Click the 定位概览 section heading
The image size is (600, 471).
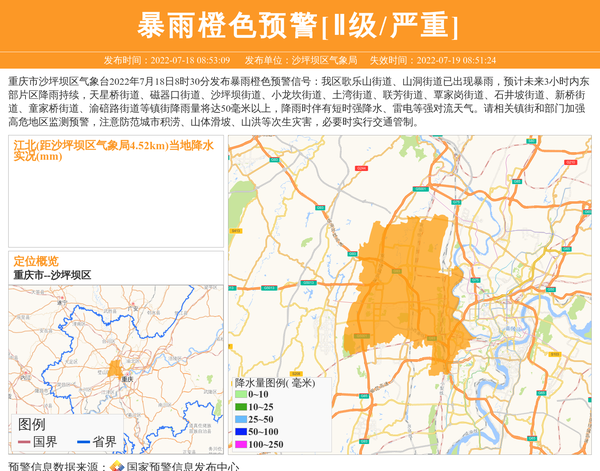36,261
